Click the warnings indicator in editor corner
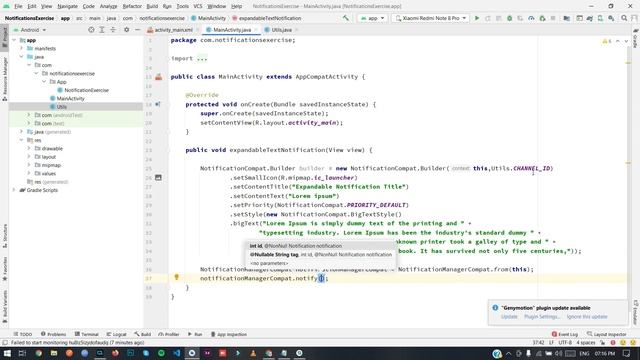 tap(607, 41)
